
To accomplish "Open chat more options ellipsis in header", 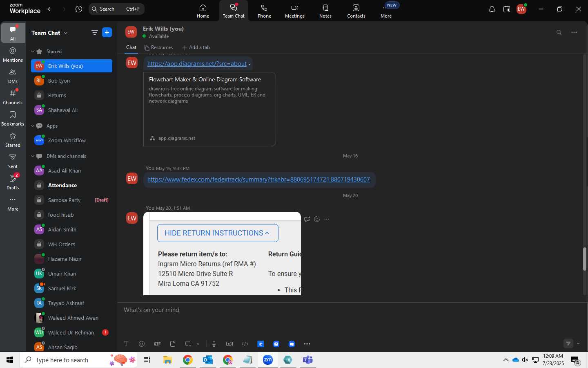I will (574, 32).
